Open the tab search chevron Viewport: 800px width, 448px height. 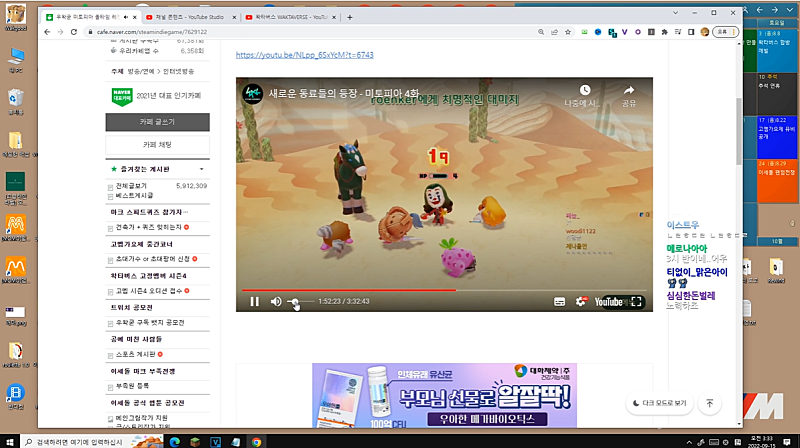(675, 13)
